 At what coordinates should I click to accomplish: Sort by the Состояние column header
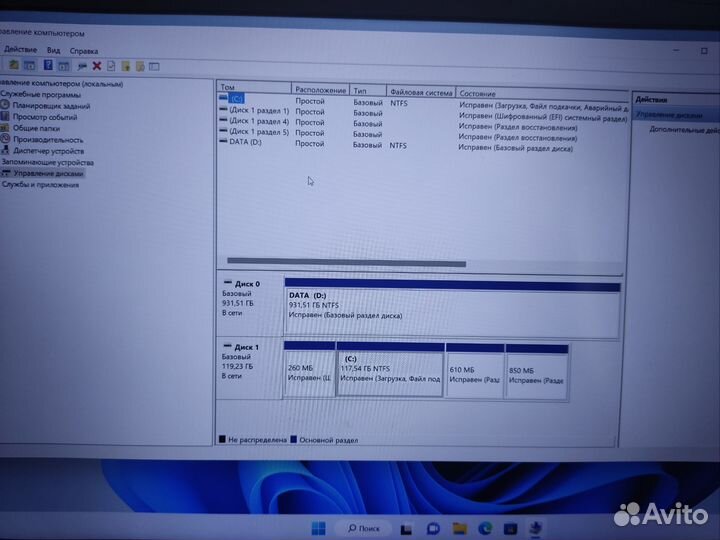pos(542,94)
